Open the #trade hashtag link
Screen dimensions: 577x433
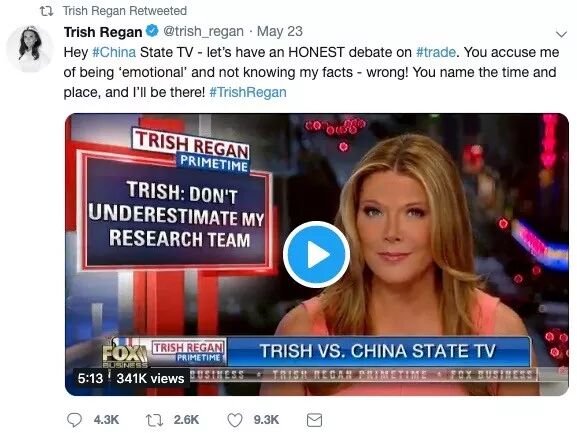point(436,52)
